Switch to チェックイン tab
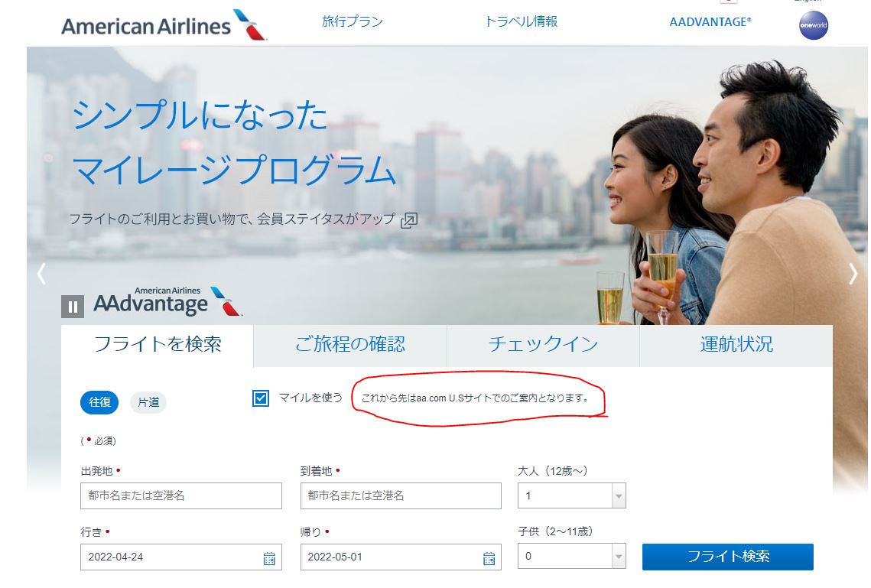 click(x=543, y=344)
